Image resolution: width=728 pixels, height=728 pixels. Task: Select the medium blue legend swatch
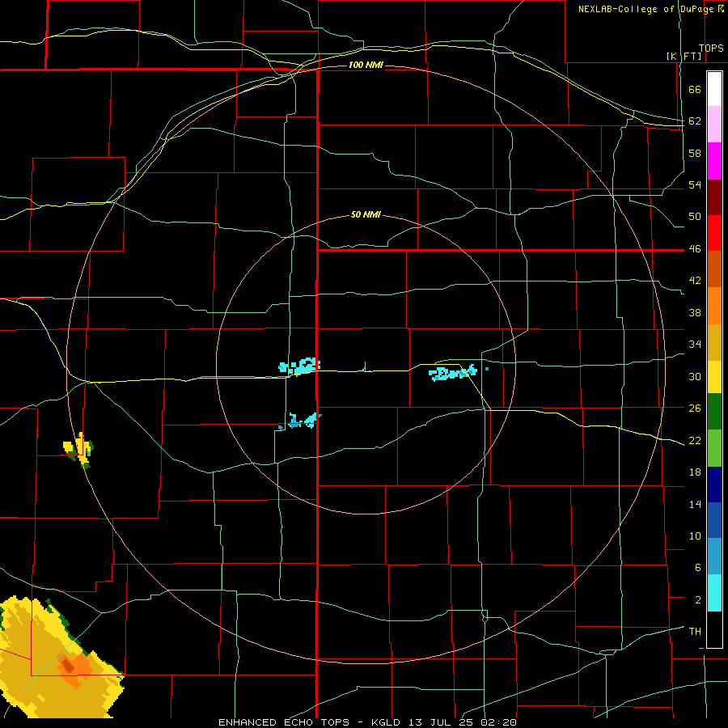pyautogui.click(x=714, y=520)
